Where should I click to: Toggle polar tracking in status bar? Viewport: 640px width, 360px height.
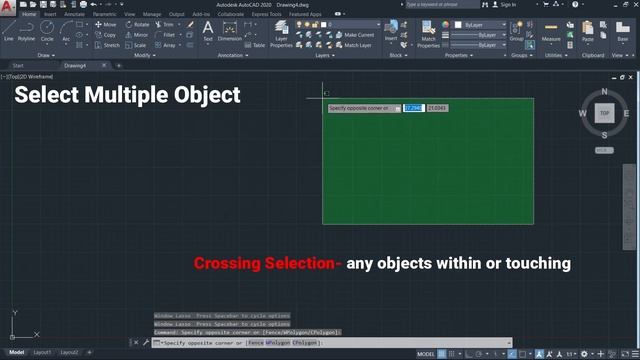click(x=479, y=354)
